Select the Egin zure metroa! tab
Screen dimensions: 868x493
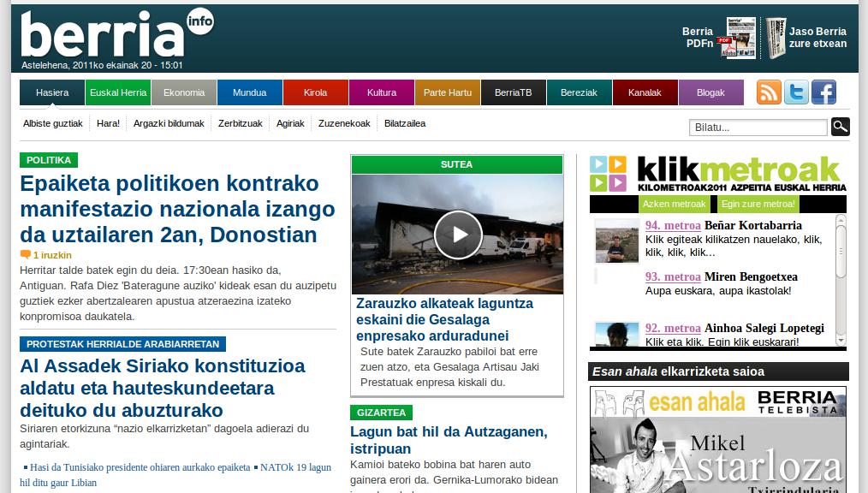click(x=758, y=204)
